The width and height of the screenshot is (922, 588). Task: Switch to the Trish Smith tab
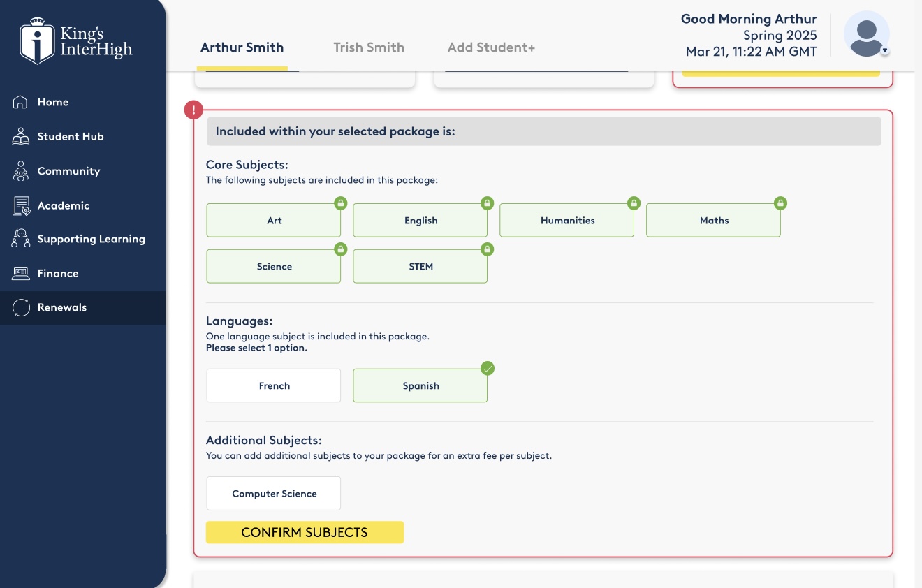tap(369, 47)
